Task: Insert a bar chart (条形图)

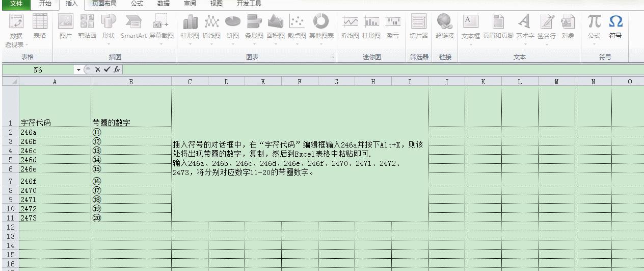Action: point(254,29)
